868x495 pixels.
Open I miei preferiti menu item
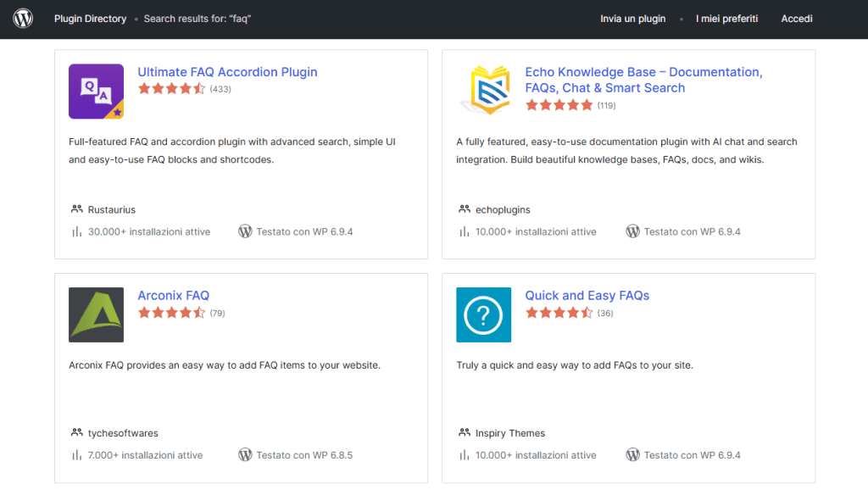point(726,19)
